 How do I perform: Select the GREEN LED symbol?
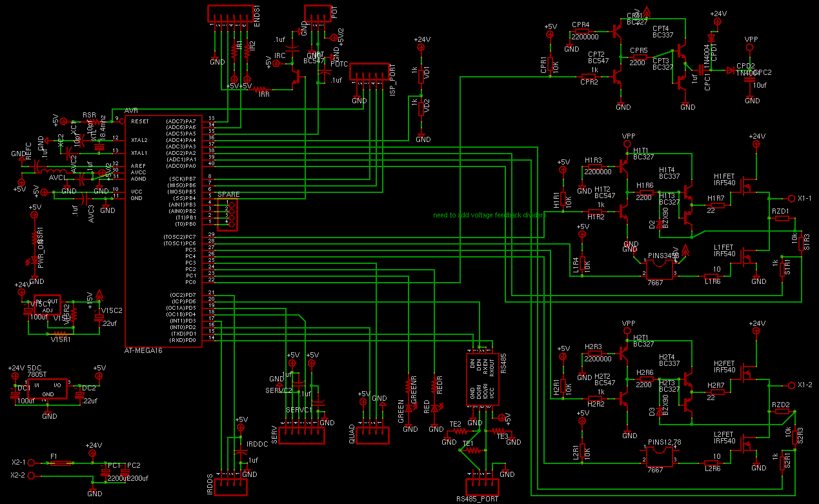coord(408,407)
